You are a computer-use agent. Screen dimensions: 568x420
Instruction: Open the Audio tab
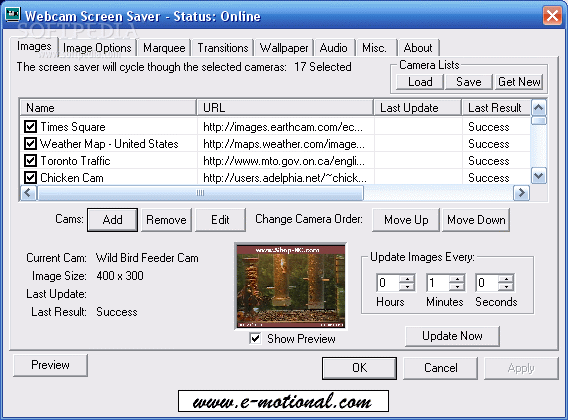(x=334, y=48)
